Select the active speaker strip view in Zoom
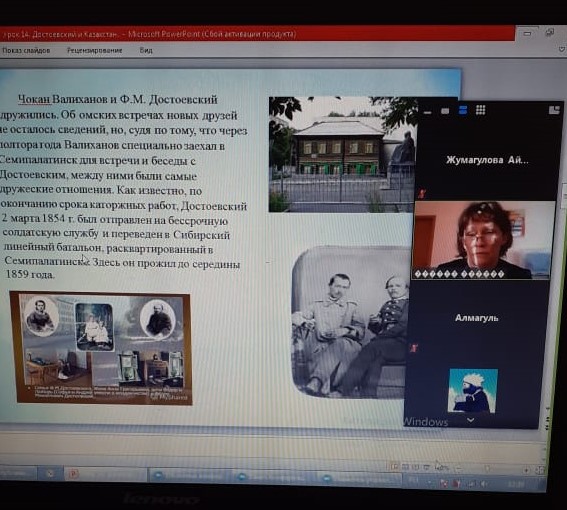Image resolution: width=567 pixels, height=510 pixels. (x=463, y=110)
